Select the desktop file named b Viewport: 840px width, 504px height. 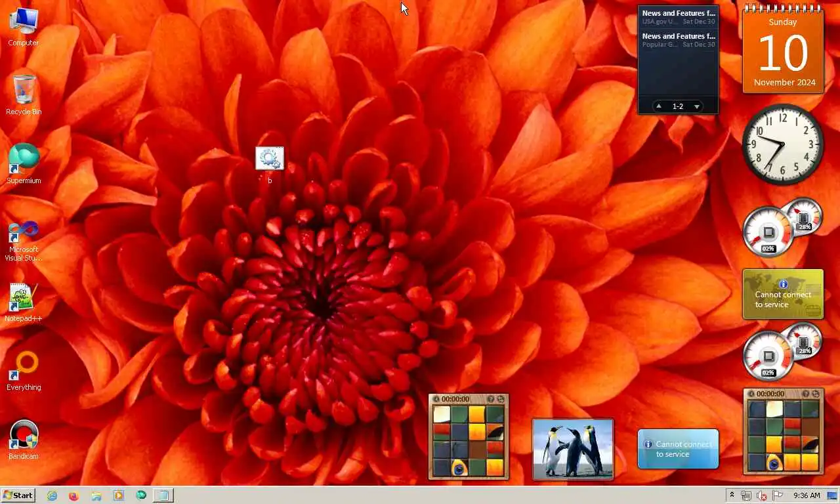click(270, 165)
